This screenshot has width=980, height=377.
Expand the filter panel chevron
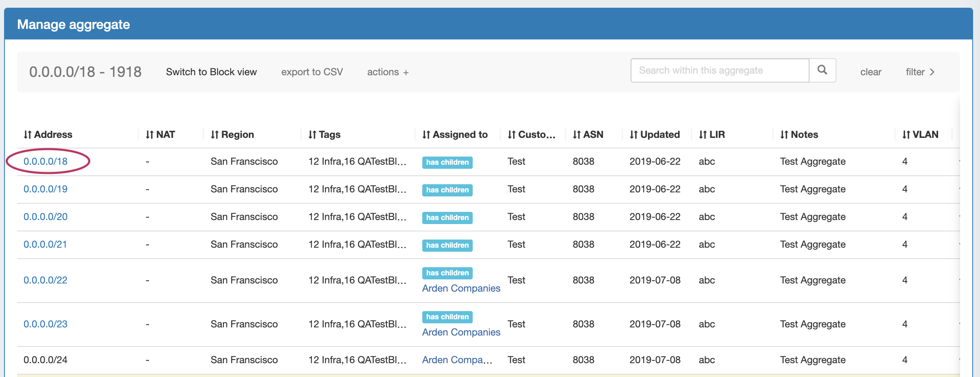coord(920,72)
